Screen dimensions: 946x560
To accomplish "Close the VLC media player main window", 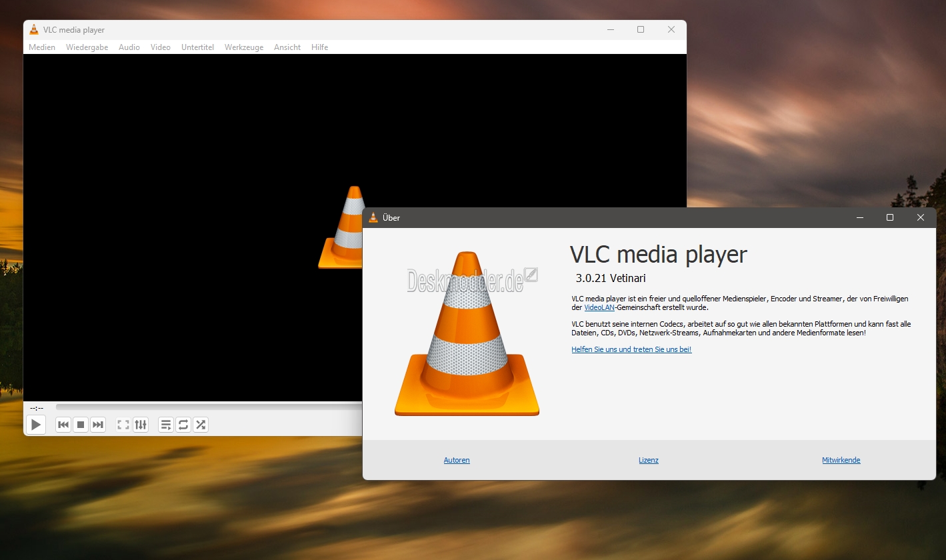I will pos(671,29).
